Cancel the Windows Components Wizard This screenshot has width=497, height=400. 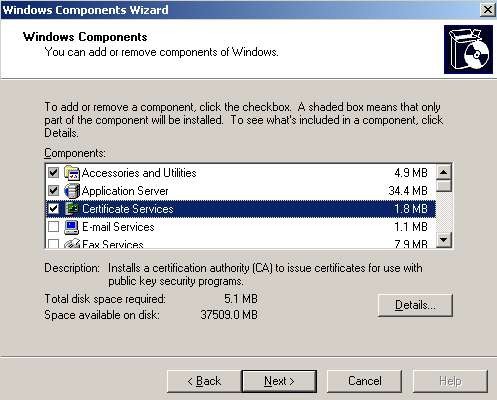click(x=364, y=381)
